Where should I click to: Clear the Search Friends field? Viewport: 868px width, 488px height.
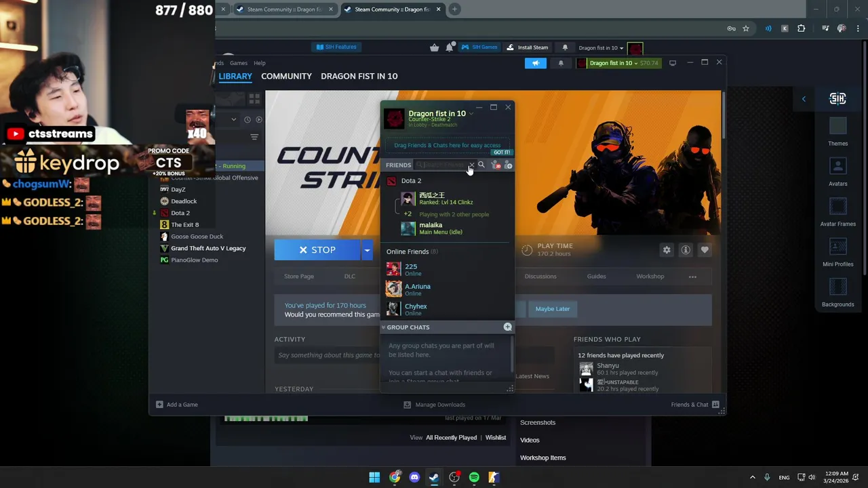[471, 165]
